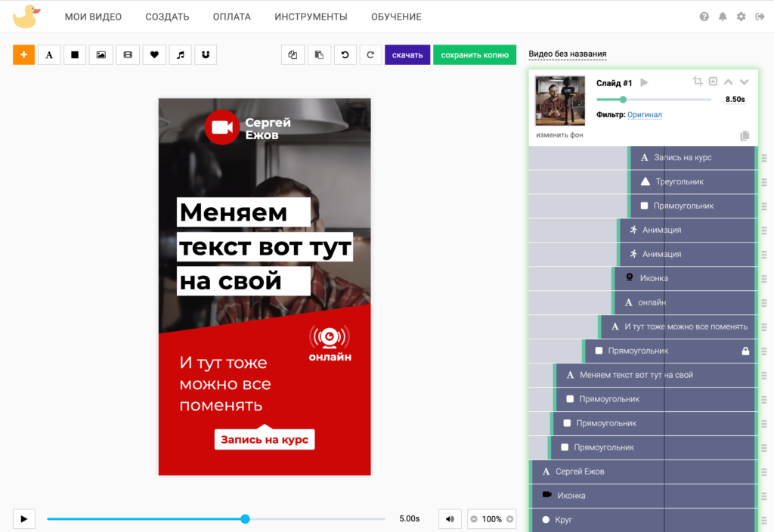
Task: Add music with the note icon
Action: pos(180,54)
